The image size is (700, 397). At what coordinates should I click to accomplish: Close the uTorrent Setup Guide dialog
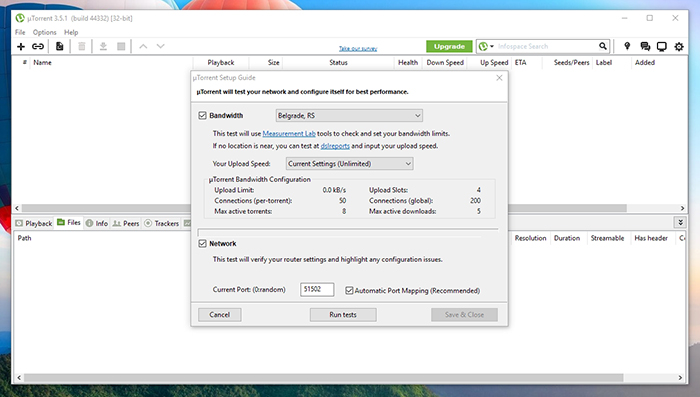click(x=499, y=78)
